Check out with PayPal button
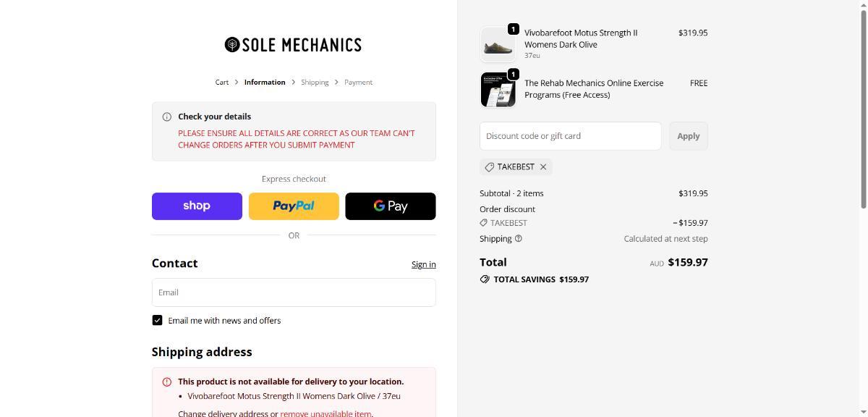 (x=294, y=206)
